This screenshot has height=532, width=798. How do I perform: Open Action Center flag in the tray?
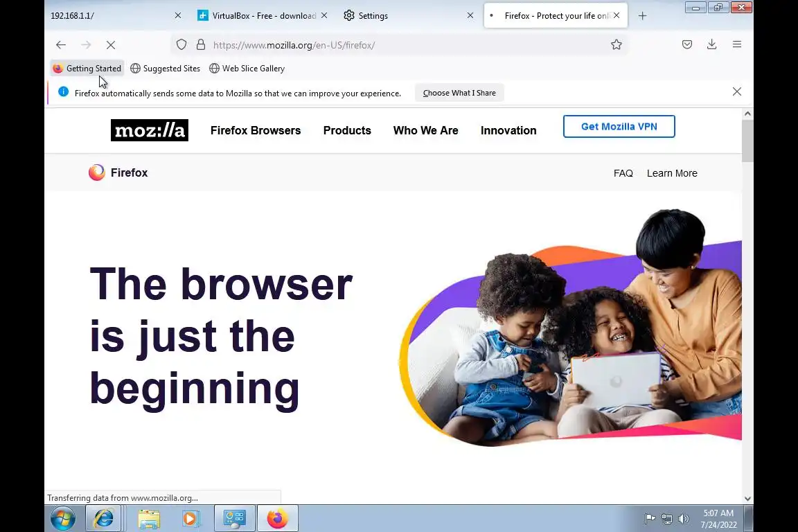point(650,519)
